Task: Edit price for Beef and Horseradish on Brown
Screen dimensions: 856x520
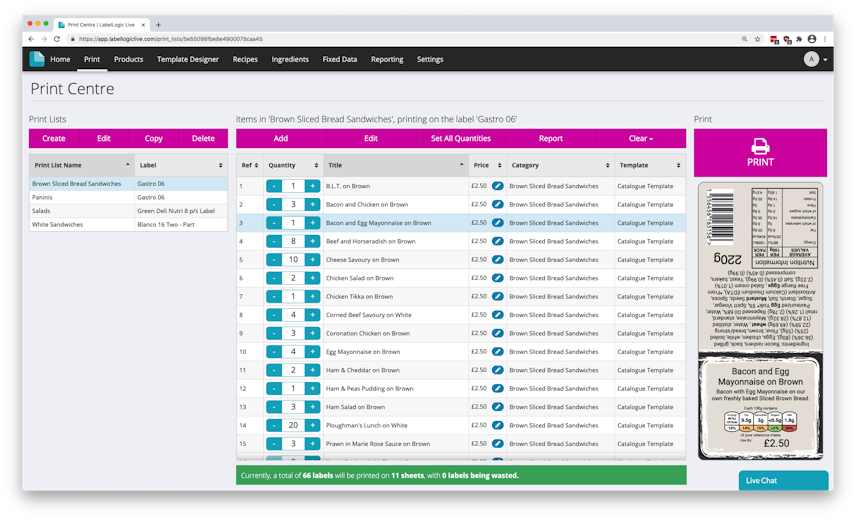Action: (497, 241)
